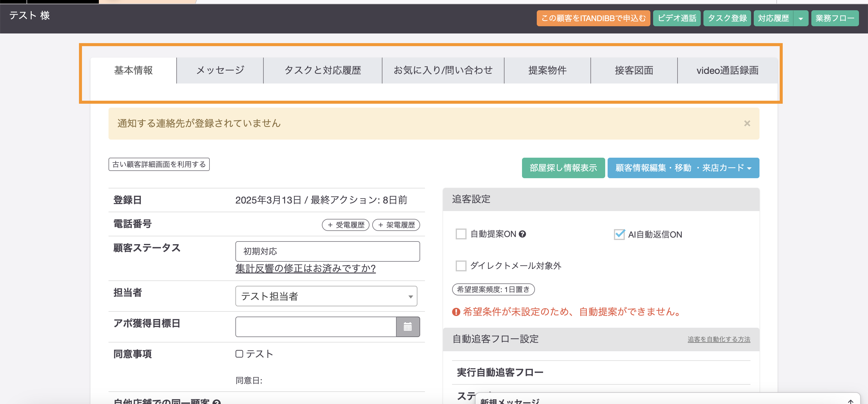
Task: Dismiss the contact-not-registered notification with the x
Action: point(747,123)
